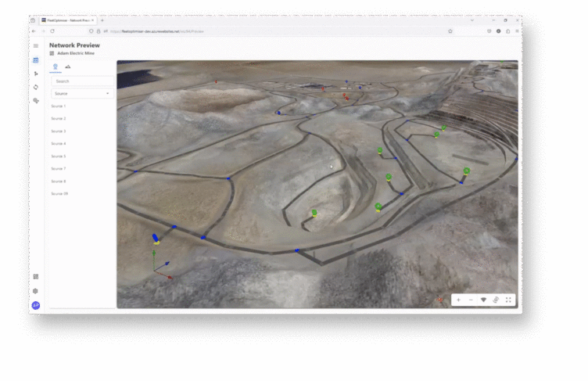
Task: Click the Network Preview heading
Action: (74, 45)
